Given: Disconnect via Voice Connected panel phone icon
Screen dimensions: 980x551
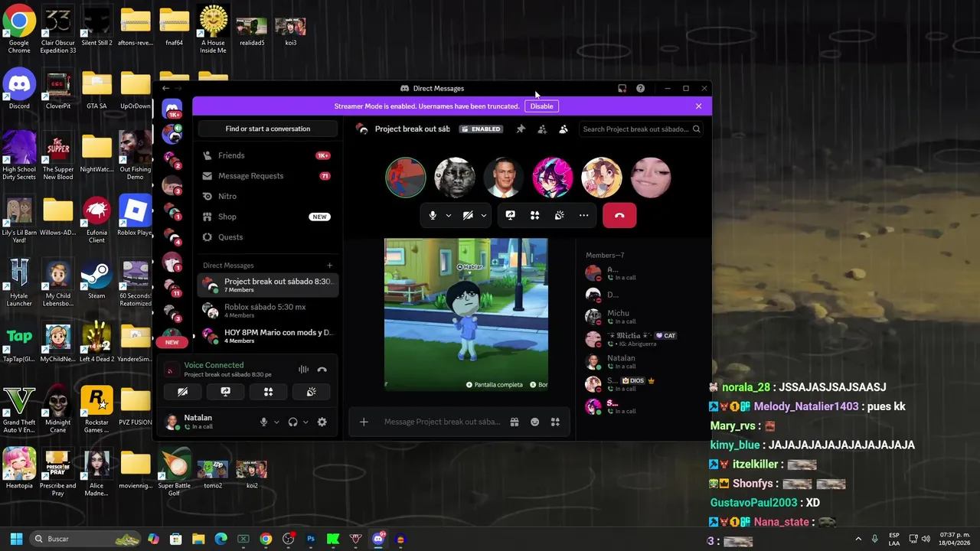Looking at the screenshot, I should tap(322, 370).
